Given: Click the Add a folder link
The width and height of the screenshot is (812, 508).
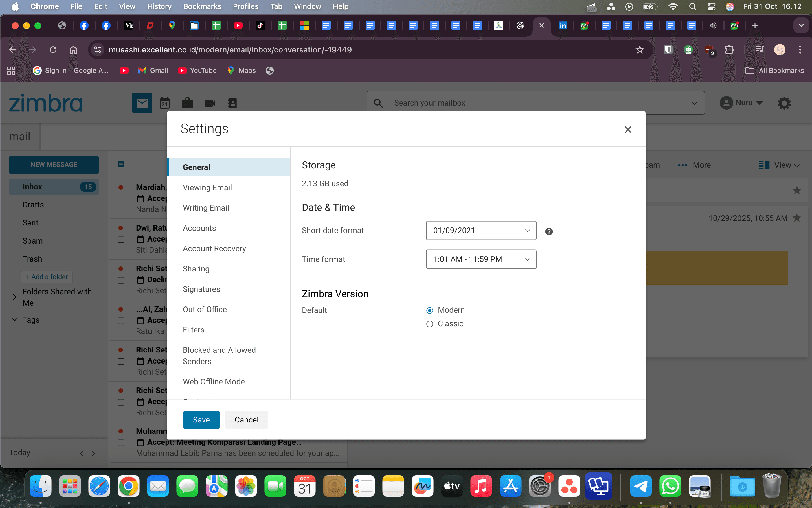Looking at the screenshot, I should click(47, 277).
